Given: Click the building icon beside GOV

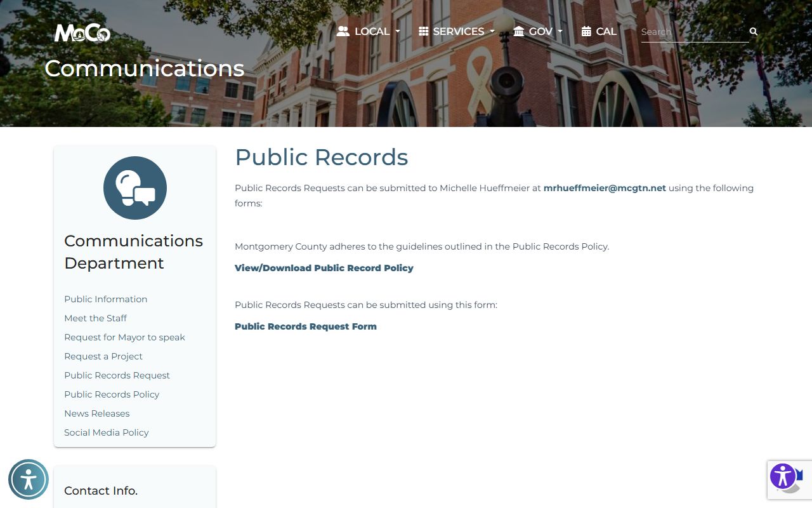Looking at the screenshot, I should coord(519,31).
